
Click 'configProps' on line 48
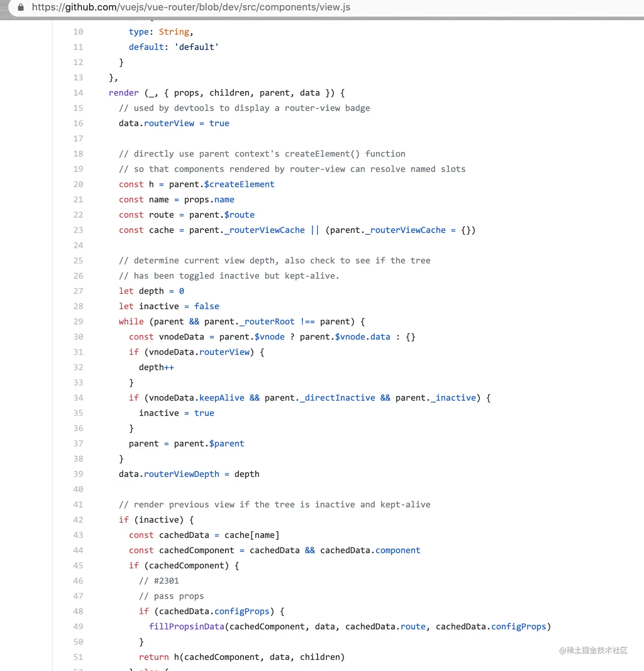pos(242,611)
